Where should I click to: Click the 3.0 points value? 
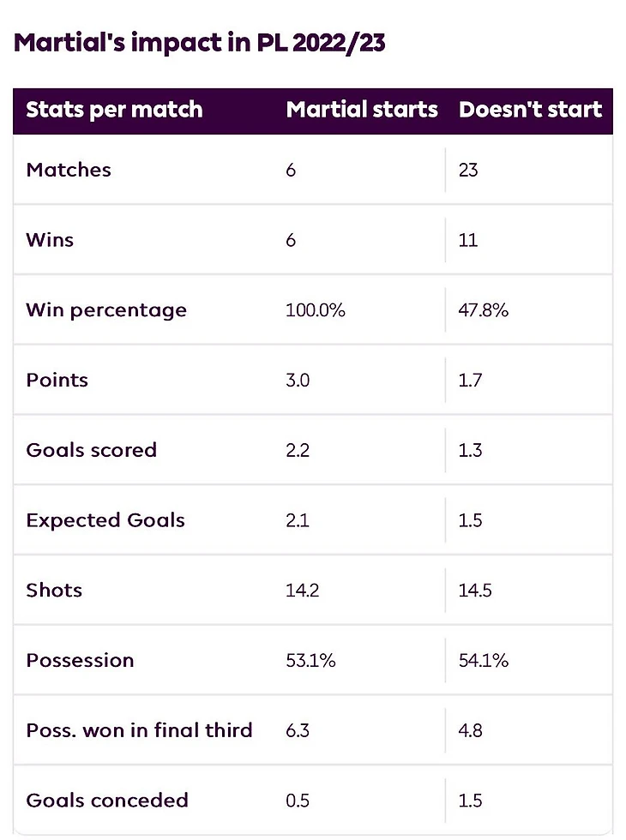click(298, 381)
